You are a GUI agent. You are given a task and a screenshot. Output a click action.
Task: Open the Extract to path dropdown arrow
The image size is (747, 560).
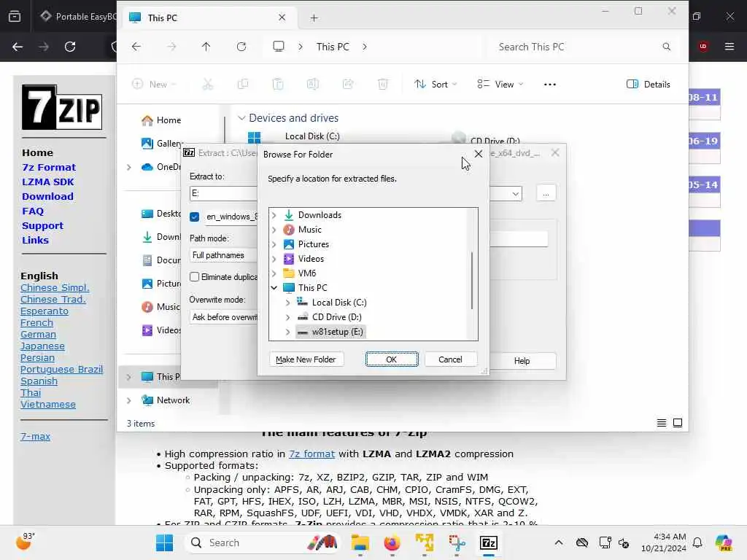pyautogui.click(x=516, y=194)
